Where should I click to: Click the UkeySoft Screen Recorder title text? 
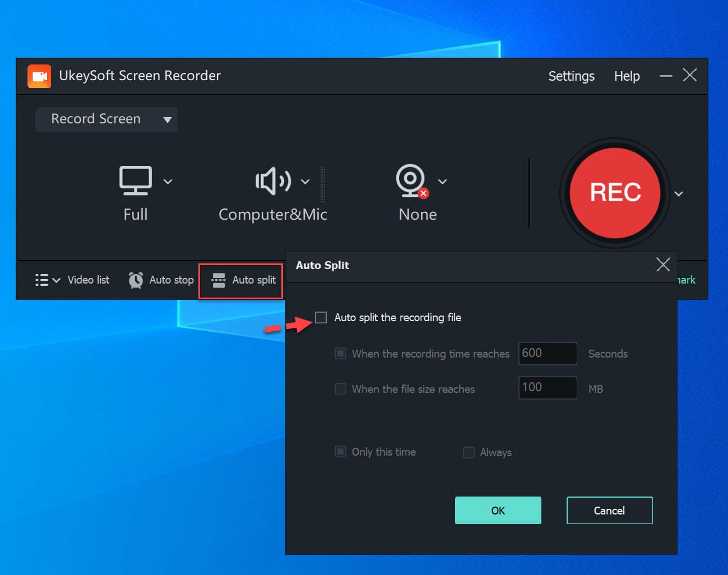tap(140, 76)
